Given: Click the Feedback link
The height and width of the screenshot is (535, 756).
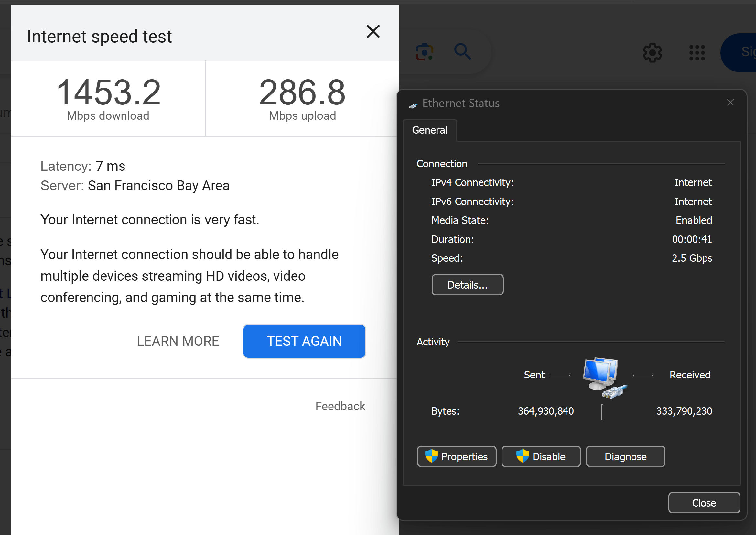Looking at the screenshot, I should click(340, 406).
